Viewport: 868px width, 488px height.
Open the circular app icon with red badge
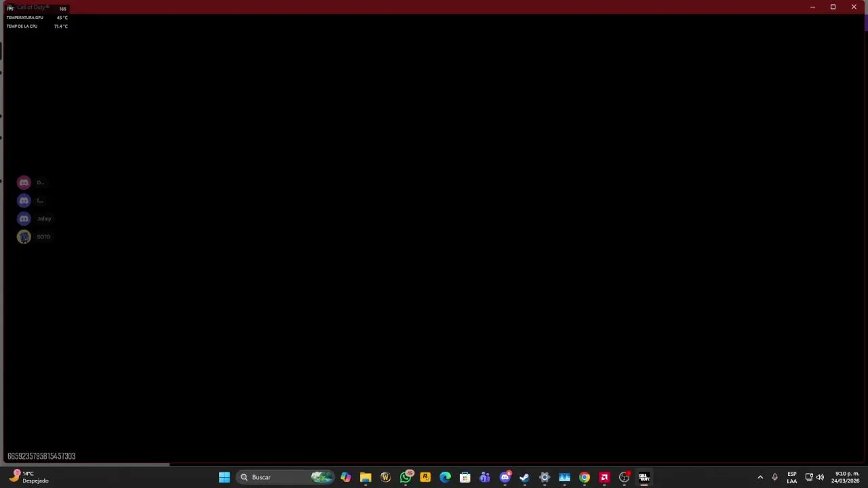(624, 477)
